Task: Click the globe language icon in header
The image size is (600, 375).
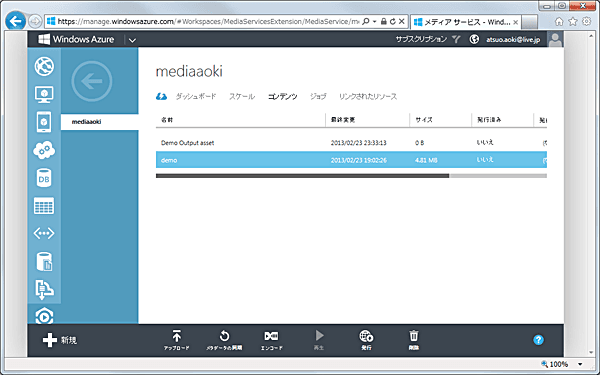Action: [x=474, y=39]
